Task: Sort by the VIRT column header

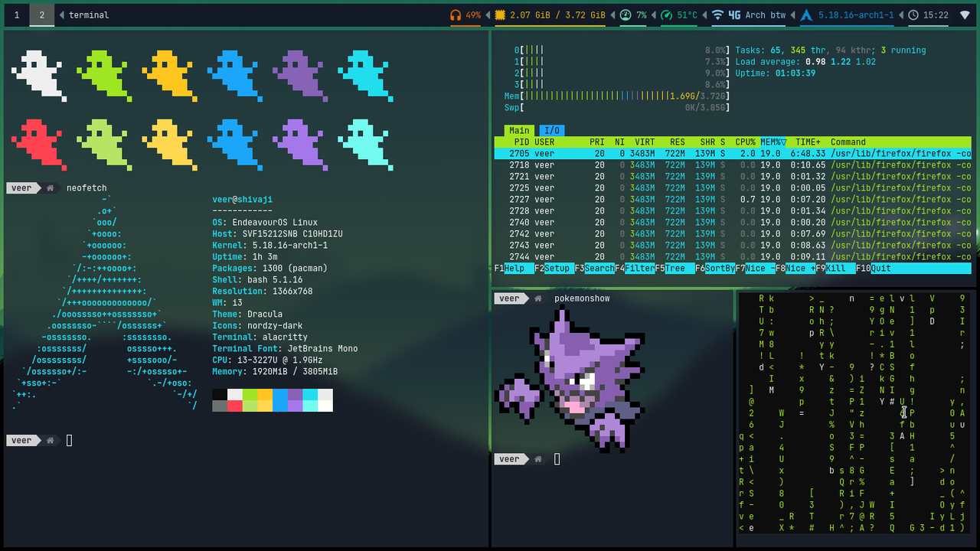Action: click(645, 142)
